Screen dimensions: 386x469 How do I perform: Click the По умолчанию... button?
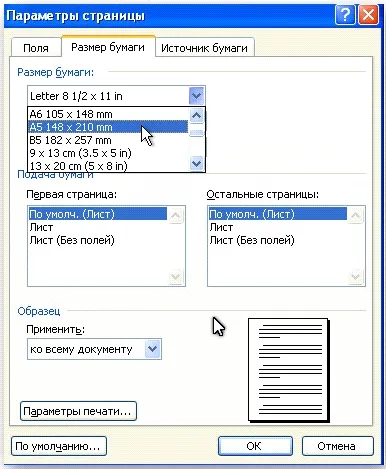tap(59, 446)
